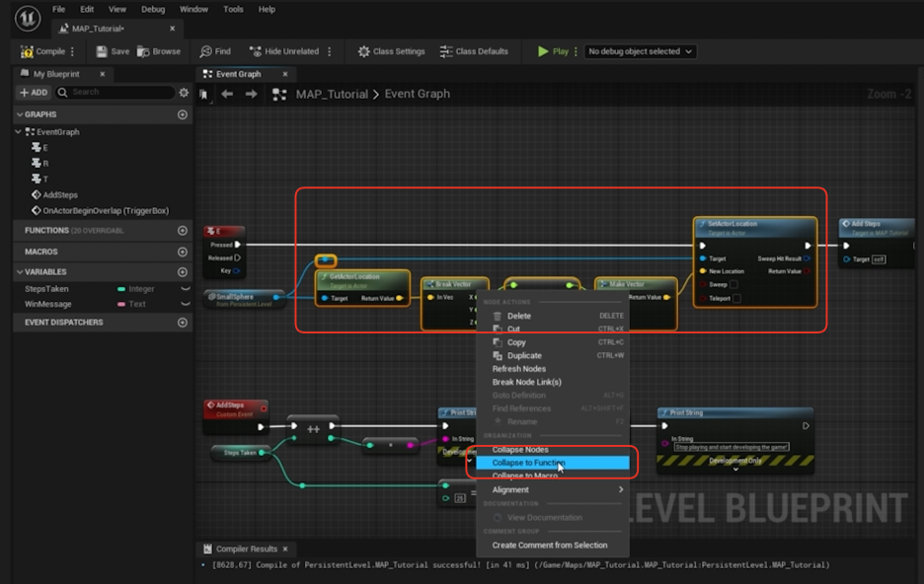
Task: Select the E key event item
Action: click(x=40, y=148)
